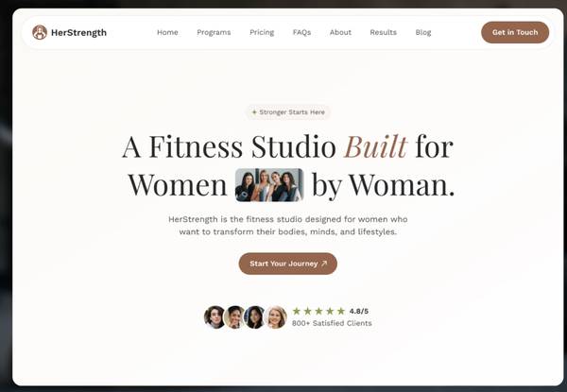
Task: Open the blonde client avatar
Action: click(x=277, y=316)
